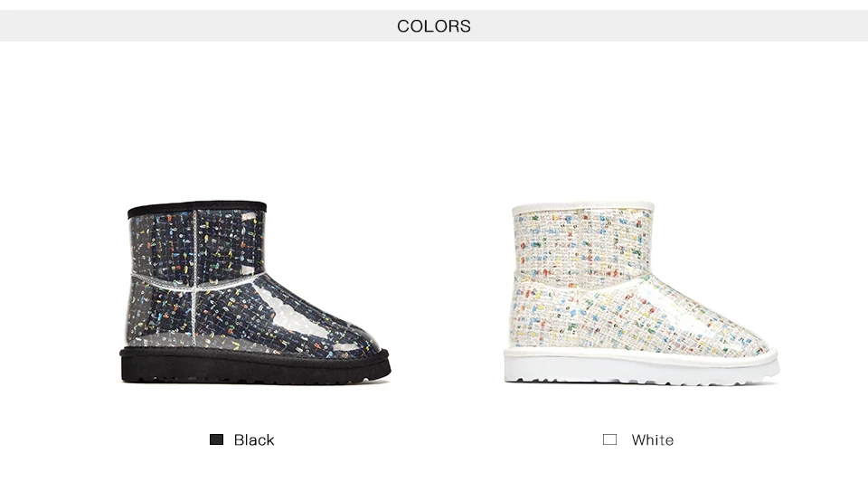Click the black fur collar trim on boot
Image resolution: width=868 pixels, height=491 pixels.
pyautogui.click(x=196, y=208)
